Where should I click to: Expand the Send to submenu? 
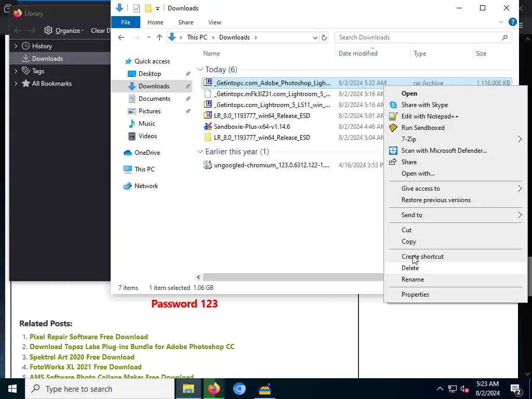[x=455, y=215]
